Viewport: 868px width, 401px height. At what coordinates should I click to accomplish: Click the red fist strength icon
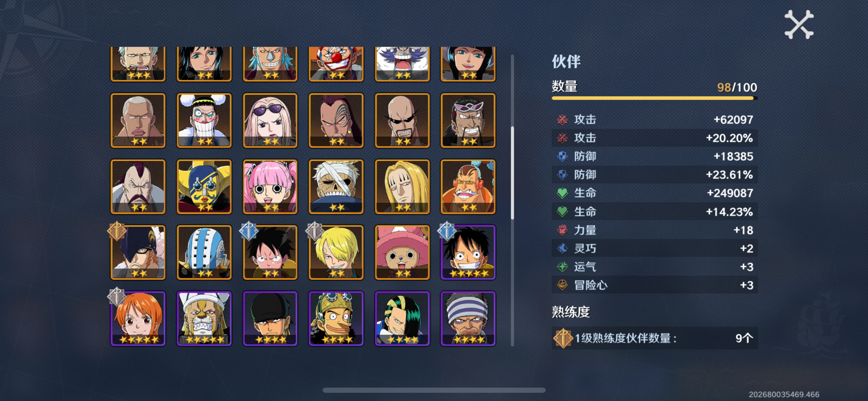click(562, 230)
